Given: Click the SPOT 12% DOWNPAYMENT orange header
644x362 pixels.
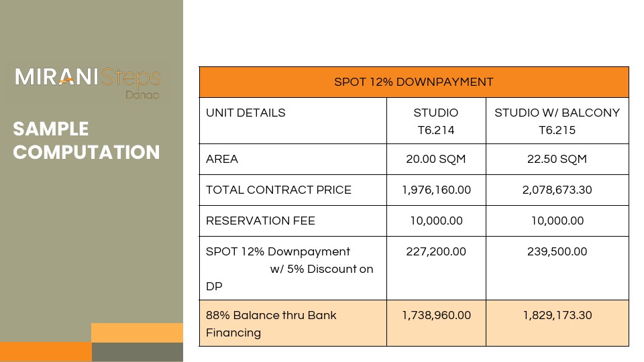Looking at the screenshot, I should (x=414, y=82).
